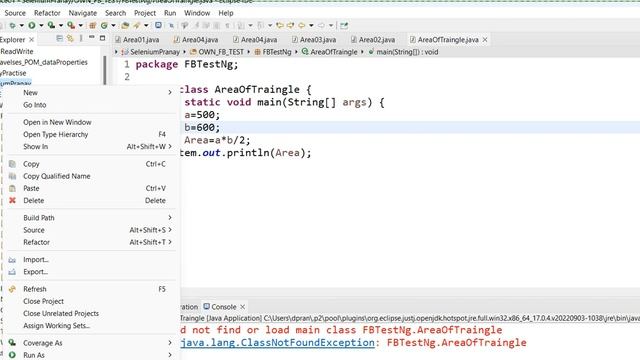Open the Coverage dropdown arrow in toolbar
640x360 pixels.
(61, 25)
